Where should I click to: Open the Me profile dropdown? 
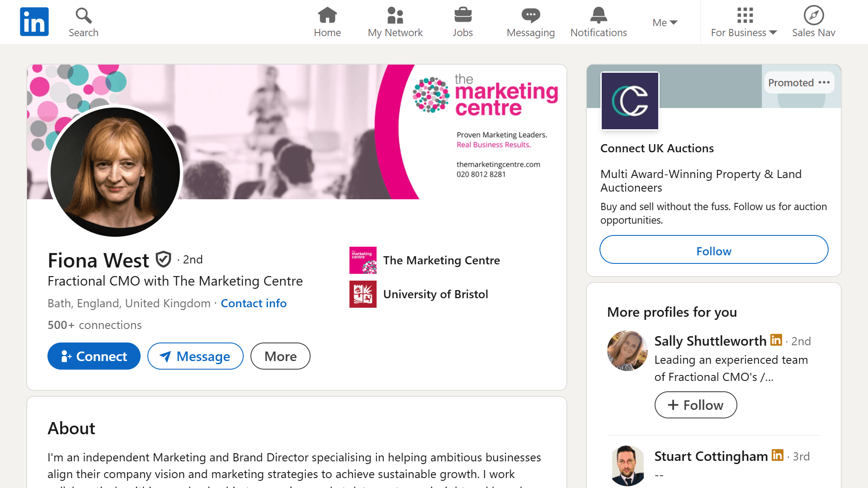(x=665, y=22)
